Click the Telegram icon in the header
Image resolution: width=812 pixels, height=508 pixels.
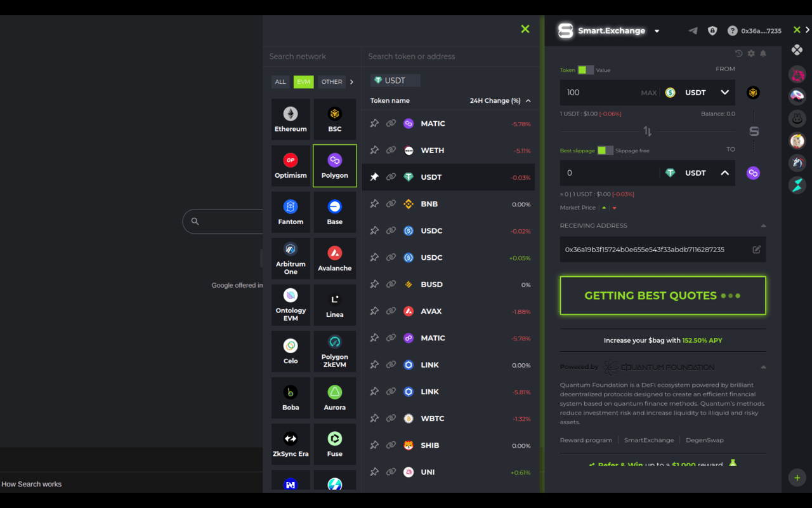[x=692, y=30]
